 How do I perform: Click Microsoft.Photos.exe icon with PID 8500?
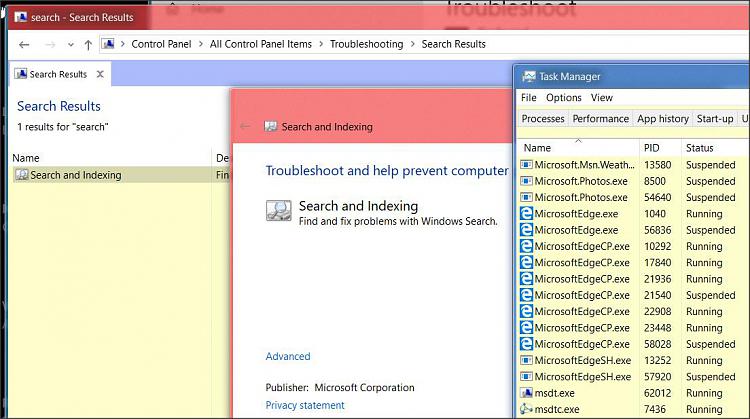[x=526, y=181]
